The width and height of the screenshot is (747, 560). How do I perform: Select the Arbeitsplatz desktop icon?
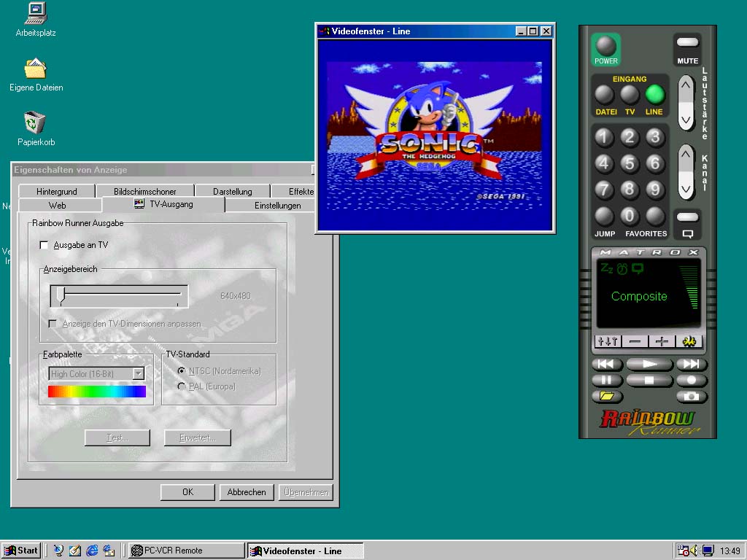pyautogui.click(x=36, y=20)
